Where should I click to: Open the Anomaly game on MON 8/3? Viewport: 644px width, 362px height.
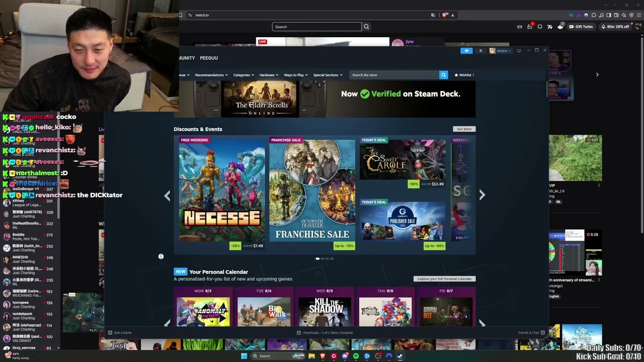click(x=203, y=312)
